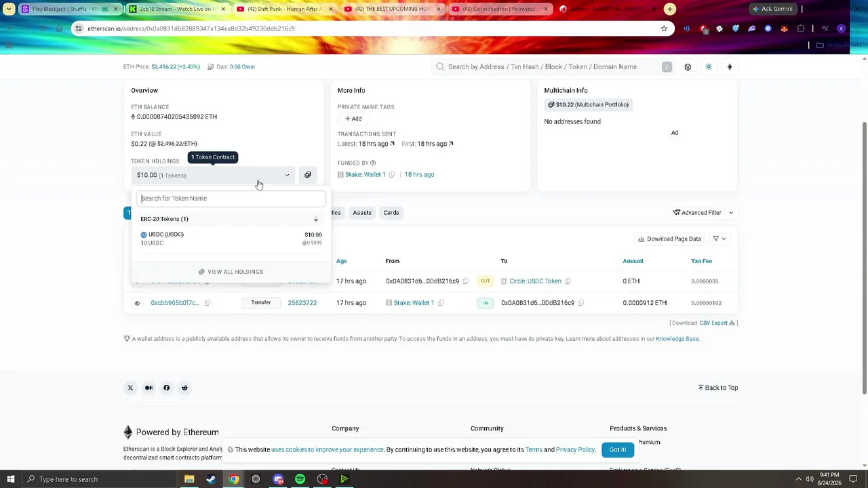Copy Stake: Wallet 1 address in IN row
Viewport: 868px width, 488px height.
[440, 303]
